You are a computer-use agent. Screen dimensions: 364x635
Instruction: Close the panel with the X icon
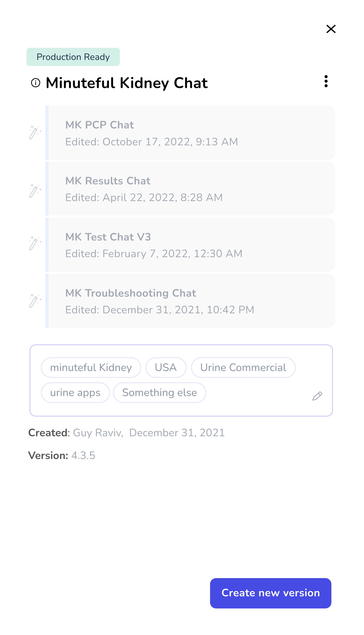coord(331,29)
